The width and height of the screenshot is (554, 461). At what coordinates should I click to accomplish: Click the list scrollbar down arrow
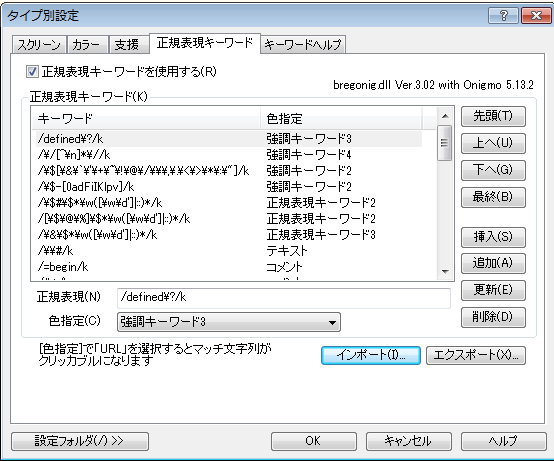pyautogui.click(x=445, y=271)
